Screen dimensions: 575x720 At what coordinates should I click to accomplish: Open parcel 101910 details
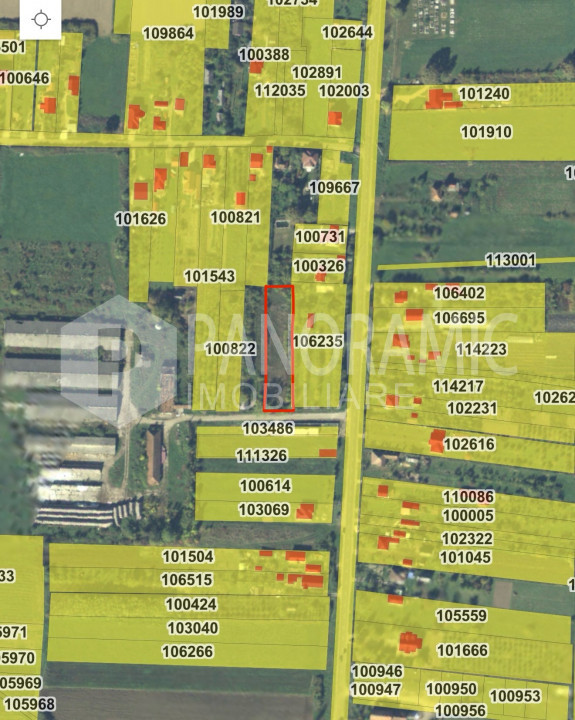(x=486, y=132)
